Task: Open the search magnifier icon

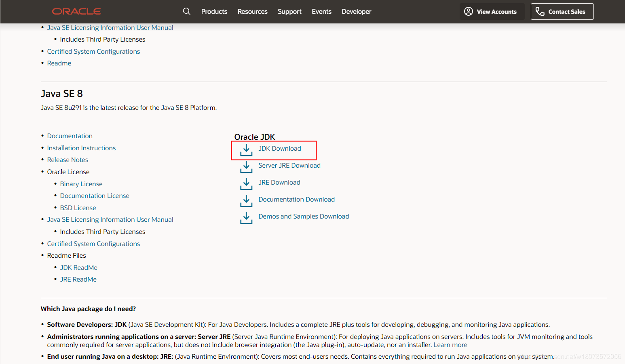Action: (x=186, y=11)
